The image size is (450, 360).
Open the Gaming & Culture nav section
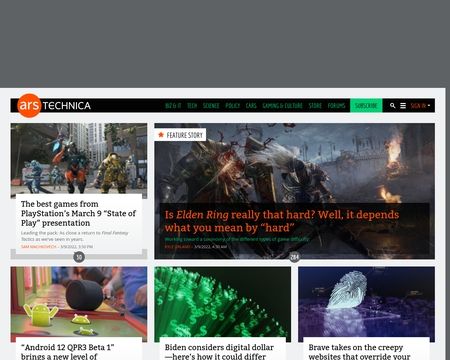pos(282,106)
